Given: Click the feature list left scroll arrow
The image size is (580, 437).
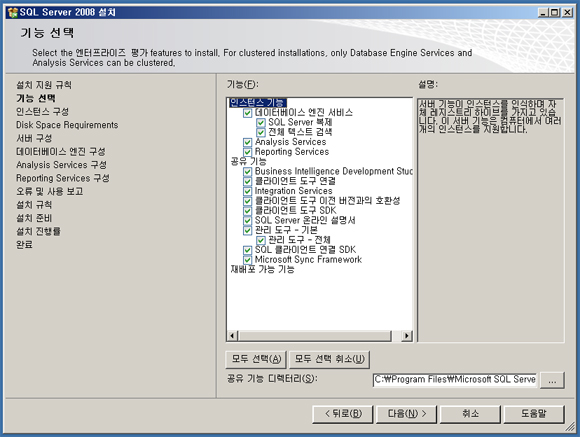Looking at the screenshot, I should 232,336.
